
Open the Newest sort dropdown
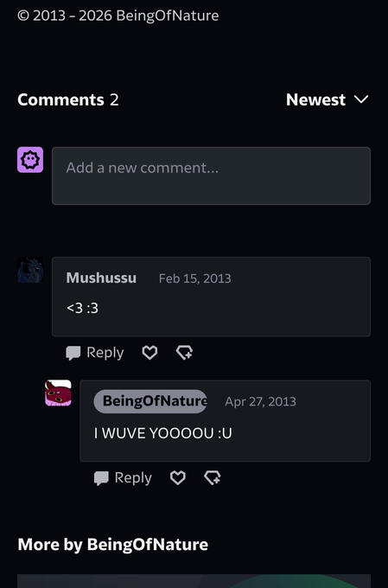(328, 99)
